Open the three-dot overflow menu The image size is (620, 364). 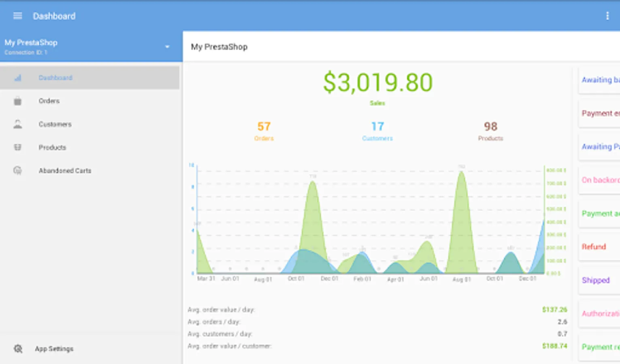[607, 16]
